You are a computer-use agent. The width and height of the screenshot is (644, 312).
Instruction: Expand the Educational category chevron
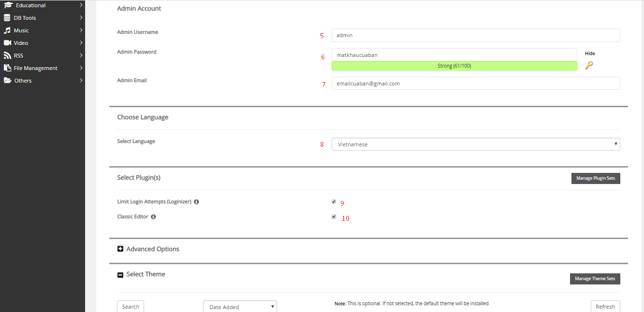[81, 5]
